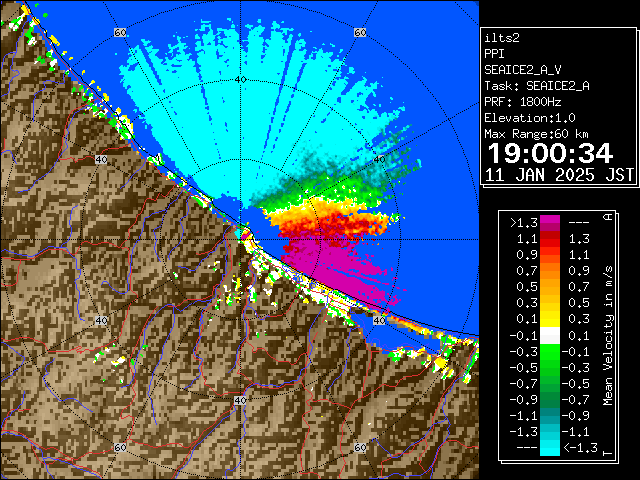Click the scan time "19:00:34"
The image size is (640, 480).
click(550, 153)
